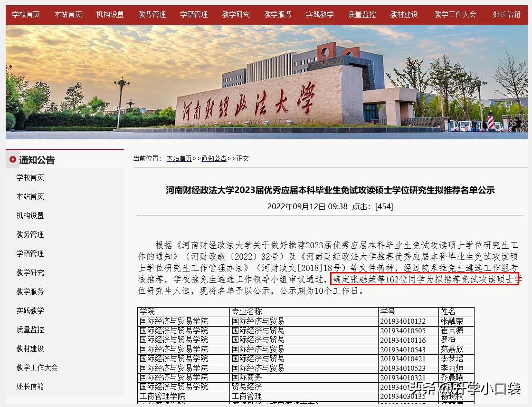This screenshot has height=407, width=532.
Task: Select 机构设置 in left sidebar
Action: (x=30, y=215)
